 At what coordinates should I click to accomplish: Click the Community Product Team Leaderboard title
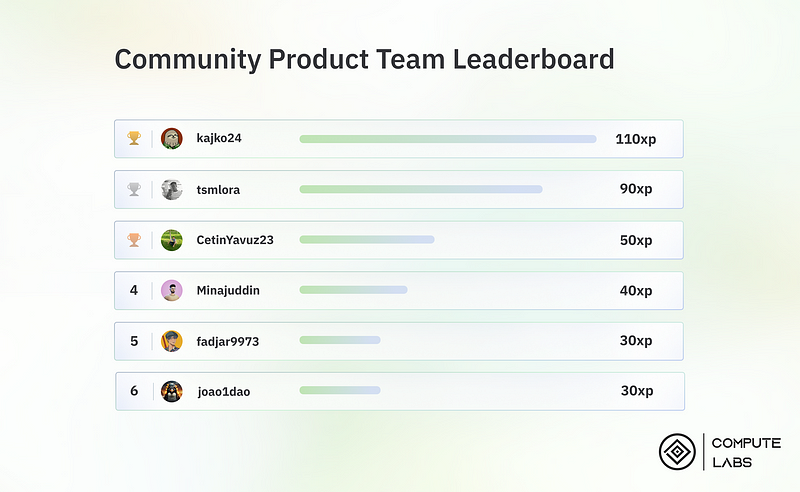pos(364,59)
